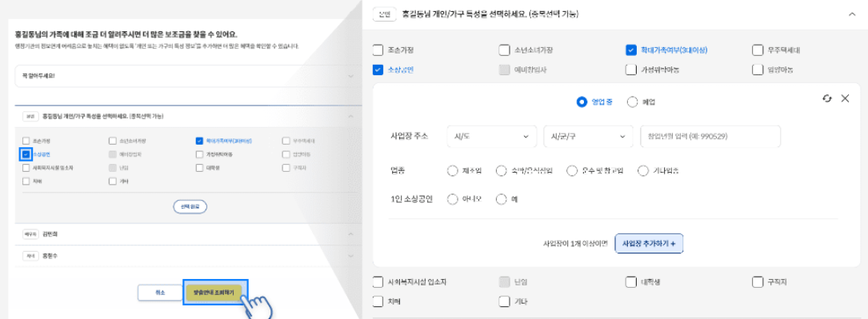Select the 영업 중 radio button
Image resolution: width=868 pixels, height=319 pixels.
[582, 102]
